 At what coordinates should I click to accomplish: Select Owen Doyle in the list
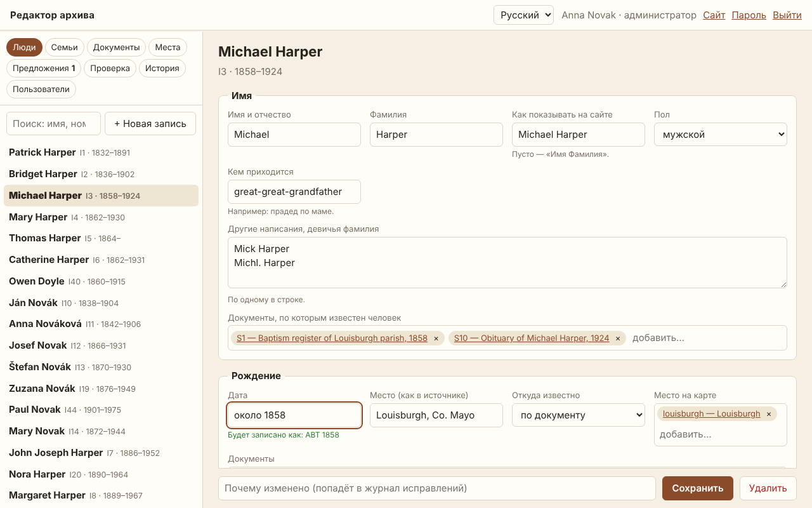101,281
